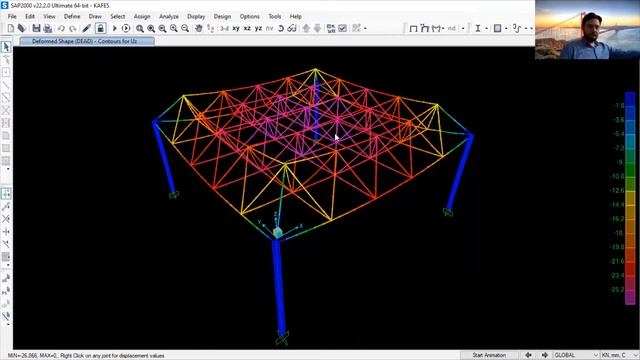Open the show forces/stresses dropdown arrow
Image resolution: width=640 pixels, height=360 pixels.
click(x=443, y=28)
